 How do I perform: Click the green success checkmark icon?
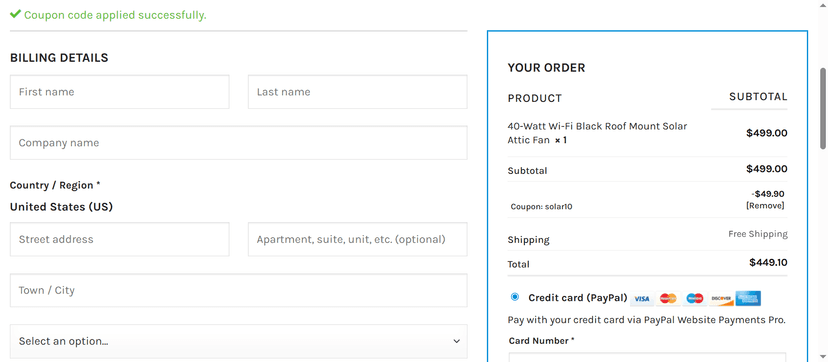click(15, 14)
